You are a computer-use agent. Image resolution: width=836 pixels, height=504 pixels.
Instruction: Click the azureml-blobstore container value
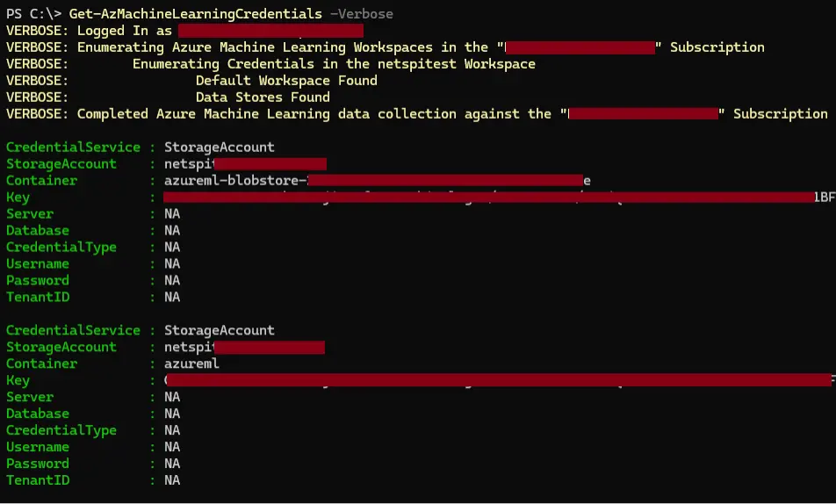coord(378,180)
